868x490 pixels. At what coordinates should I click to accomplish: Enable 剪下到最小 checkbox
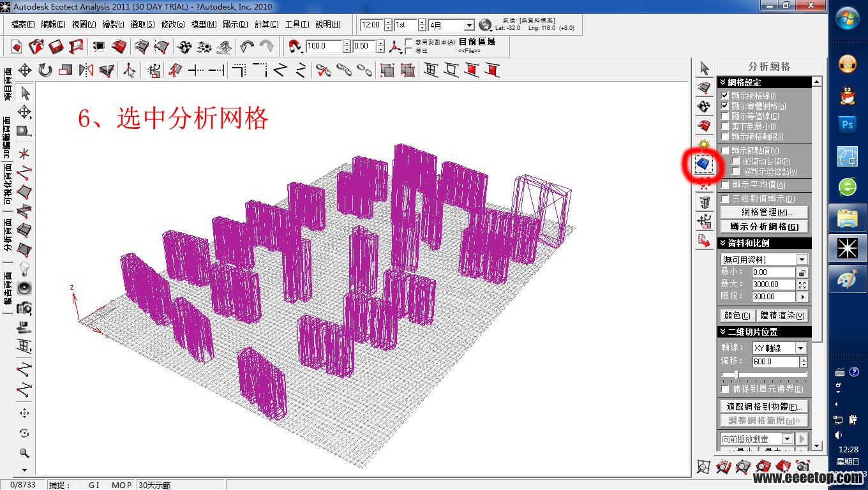click(x=724, y=126)
